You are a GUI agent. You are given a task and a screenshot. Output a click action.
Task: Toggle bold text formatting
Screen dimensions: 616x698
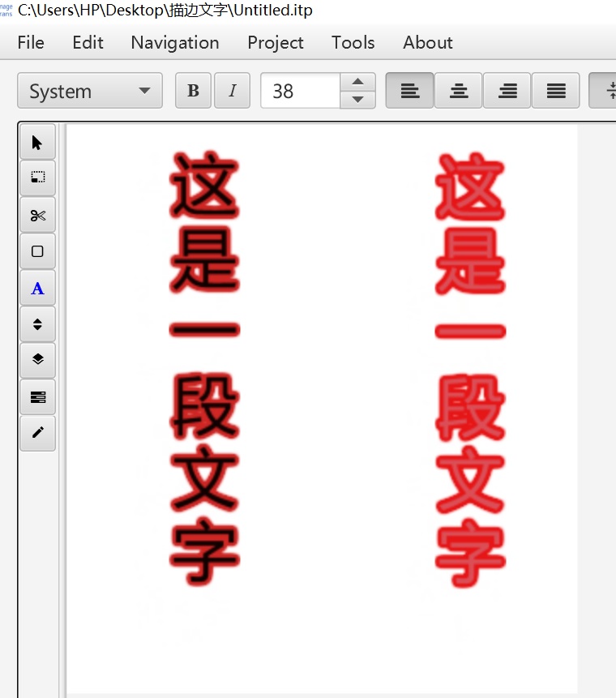click(193, 91)
